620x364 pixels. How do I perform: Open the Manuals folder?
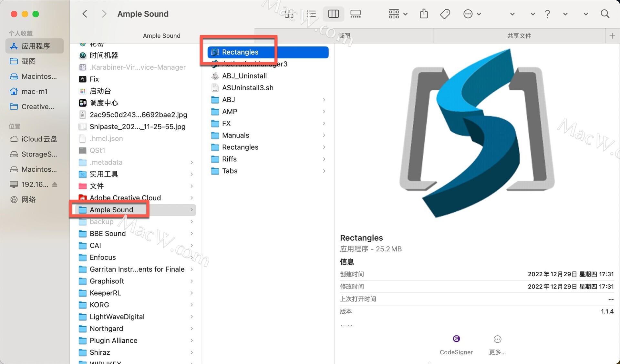(268, 136)
